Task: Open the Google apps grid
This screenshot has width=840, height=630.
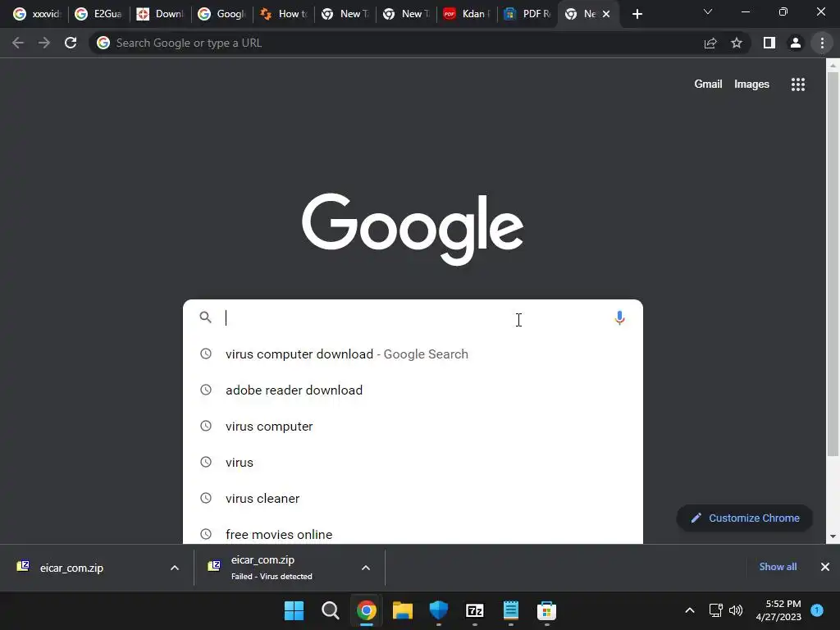Action: click(x=797, y=84)
